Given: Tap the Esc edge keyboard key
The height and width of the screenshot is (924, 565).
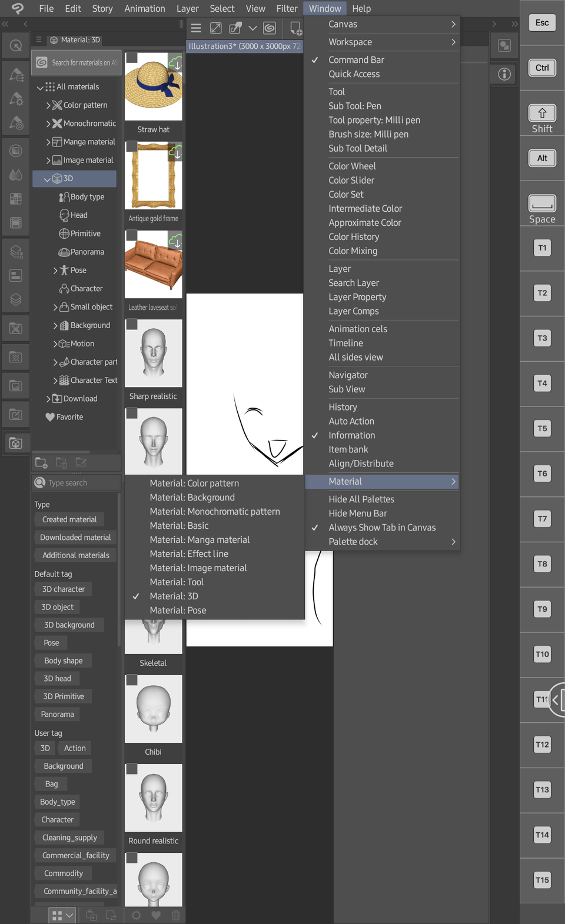Looking at the screenshot, I should tap(542, 23).
